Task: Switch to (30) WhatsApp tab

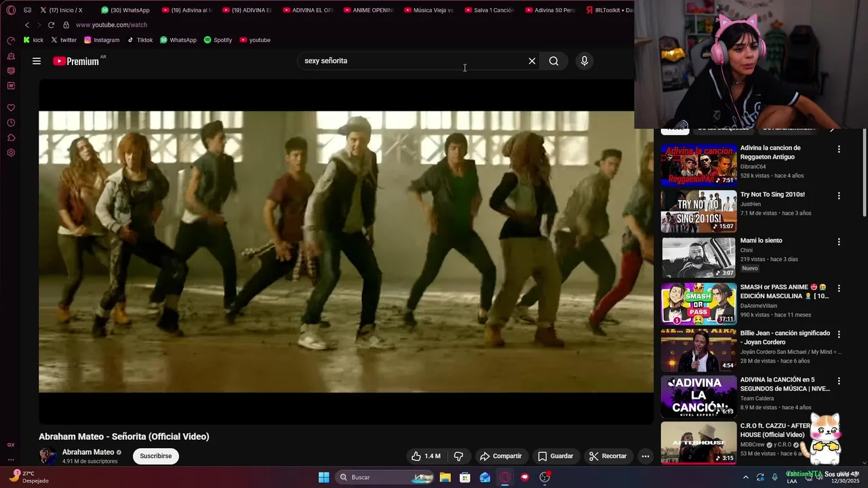Action: [125, 10]
